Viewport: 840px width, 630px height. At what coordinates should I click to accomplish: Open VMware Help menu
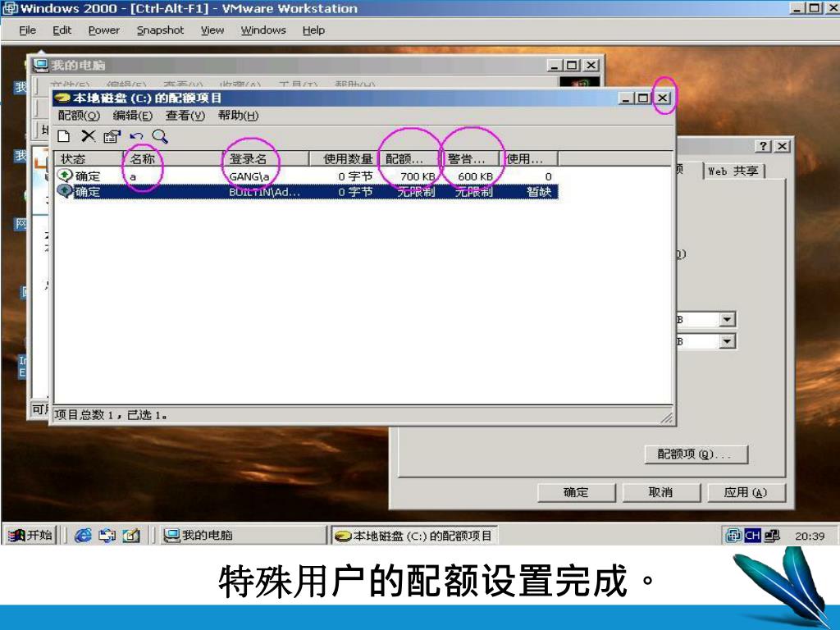click(313, 30)
